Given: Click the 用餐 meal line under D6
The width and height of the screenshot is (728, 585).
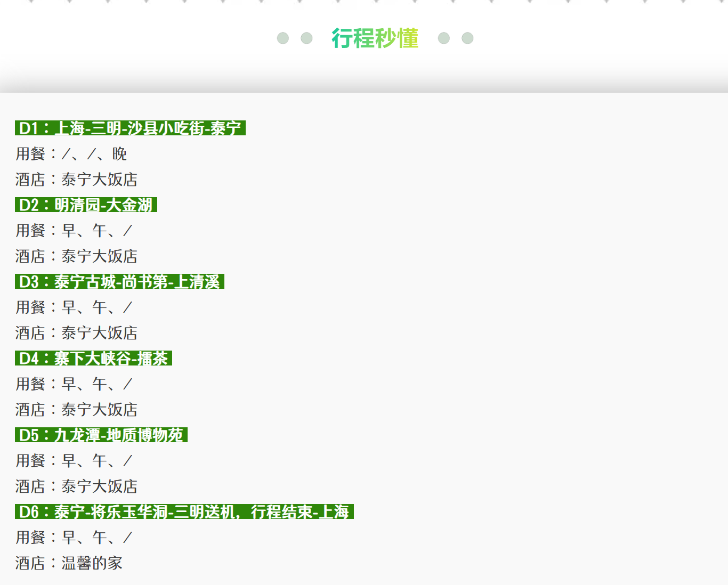Looking at the screenshot, I should [x=74, y=538].
